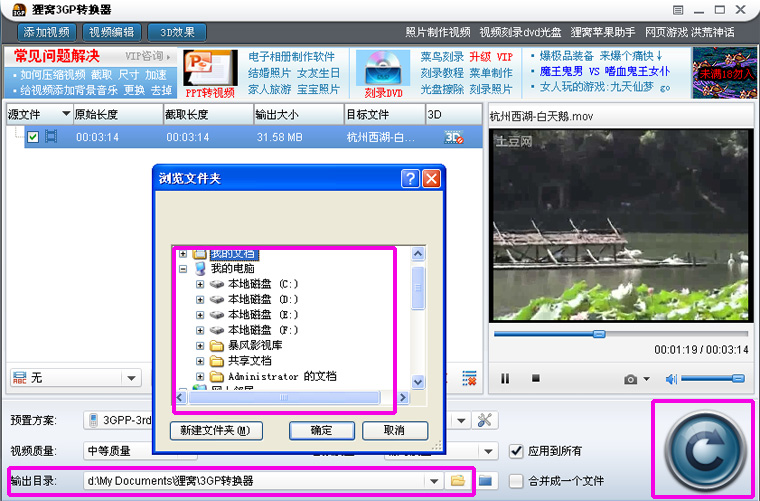Viewport: 760px width, 501px height.
Task: Open the output directory dropdown arrow
Action: click(x=434, y=481)
